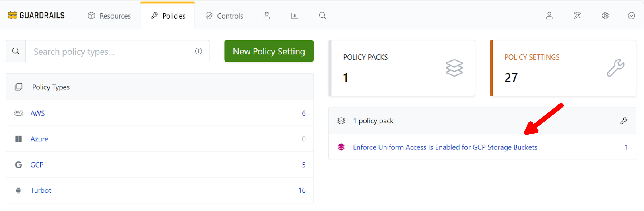644x211 pixels.
Task: Select the permissions person icon in the navbar
Action: pos(267,16)
